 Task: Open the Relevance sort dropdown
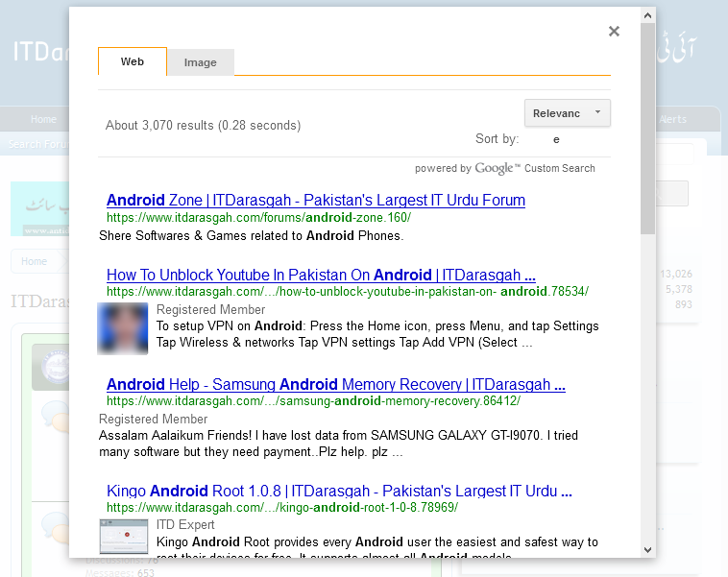(x=568, y=112)
